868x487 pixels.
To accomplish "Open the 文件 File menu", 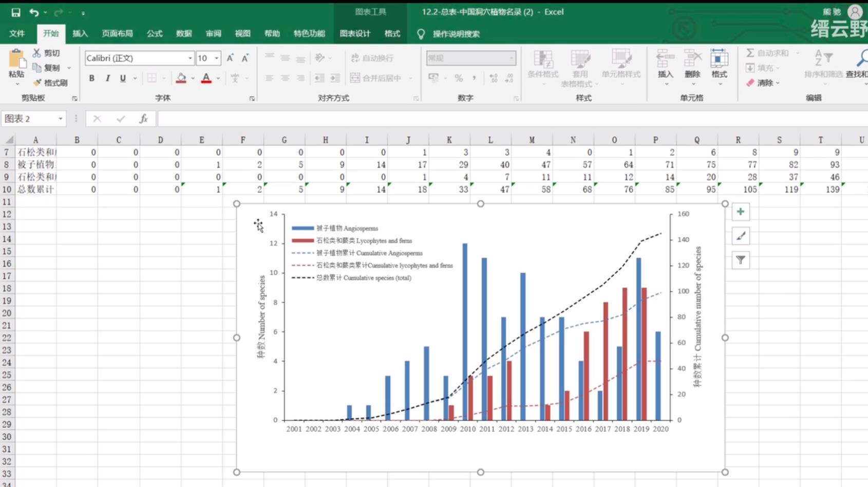I will [17, 33].
